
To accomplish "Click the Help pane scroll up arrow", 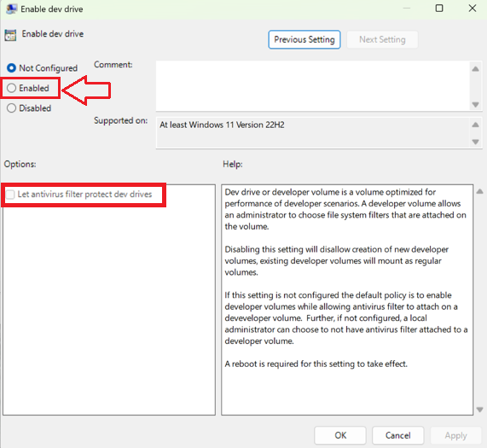I will [480, 191].
